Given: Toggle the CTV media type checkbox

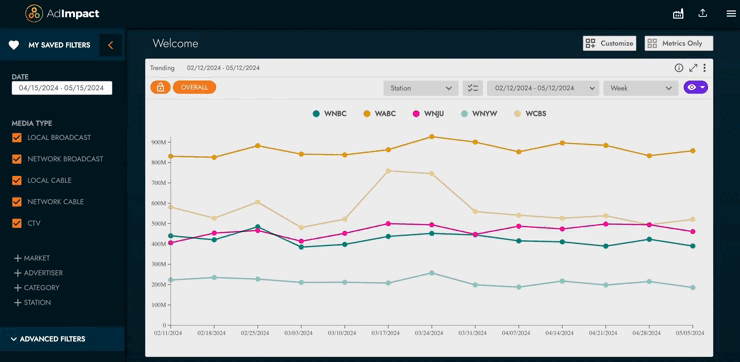Looking at the screenshot, I should 17,223.
